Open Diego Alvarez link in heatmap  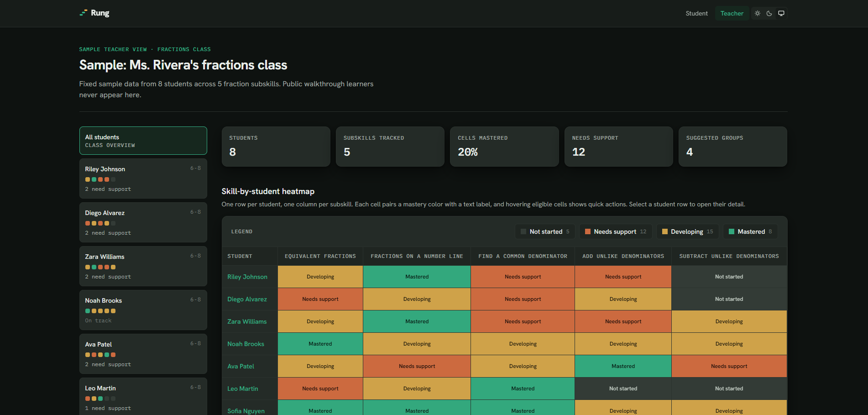247,299
